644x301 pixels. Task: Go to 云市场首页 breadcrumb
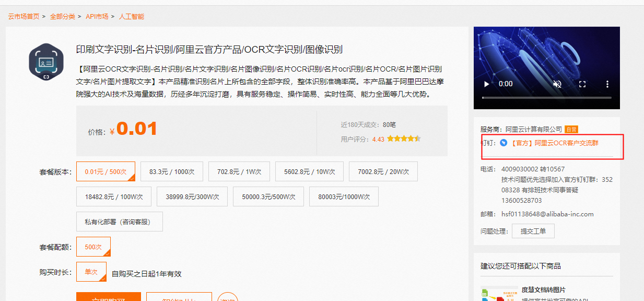pos(24,17)
